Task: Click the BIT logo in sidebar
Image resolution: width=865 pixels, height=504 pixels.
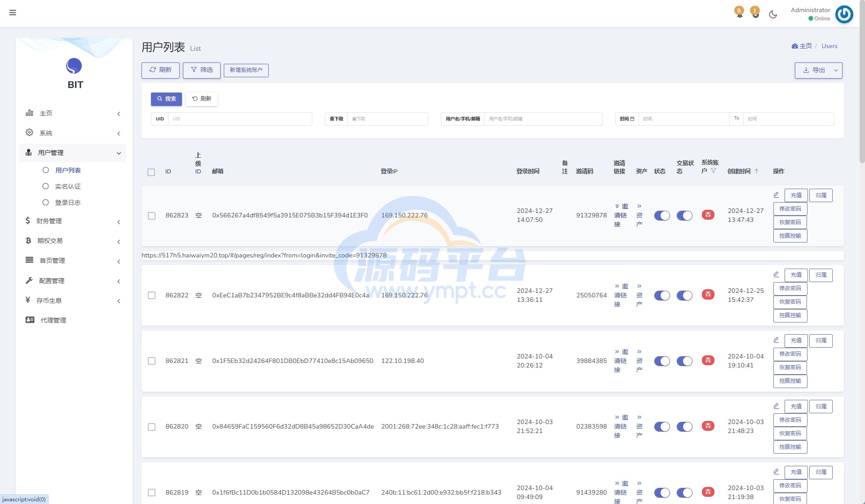Action: [74, 66]
